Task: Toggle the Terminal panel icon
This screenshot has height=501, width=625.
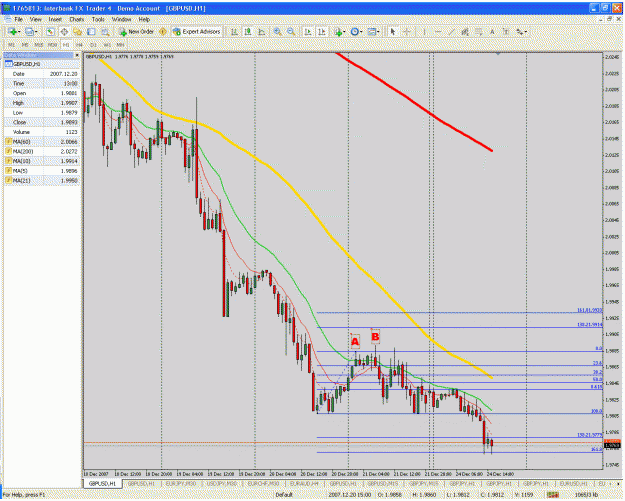Action: (91, 32)
